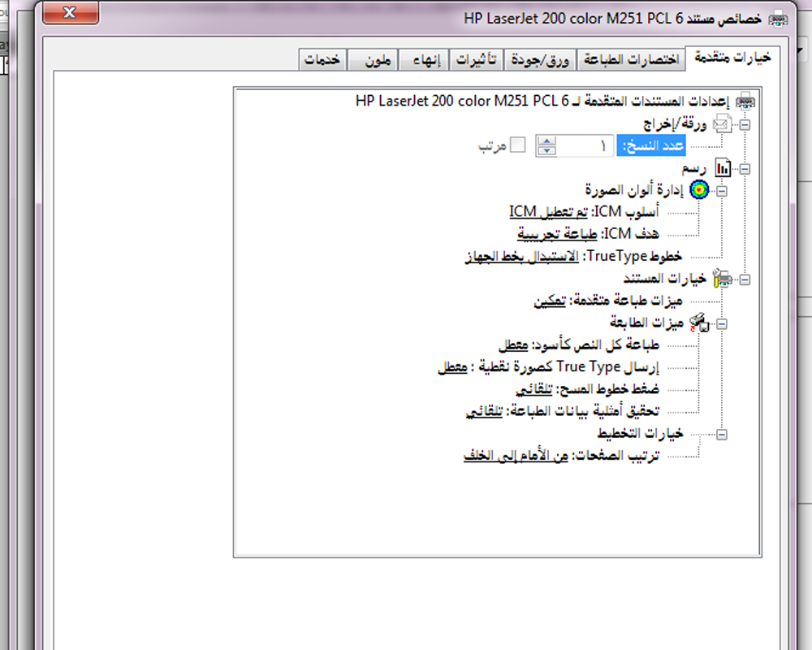Select the root إعدادات المستندات المتقدمة tree item
This screenshot has height=650, width=812.
(542, 101)
